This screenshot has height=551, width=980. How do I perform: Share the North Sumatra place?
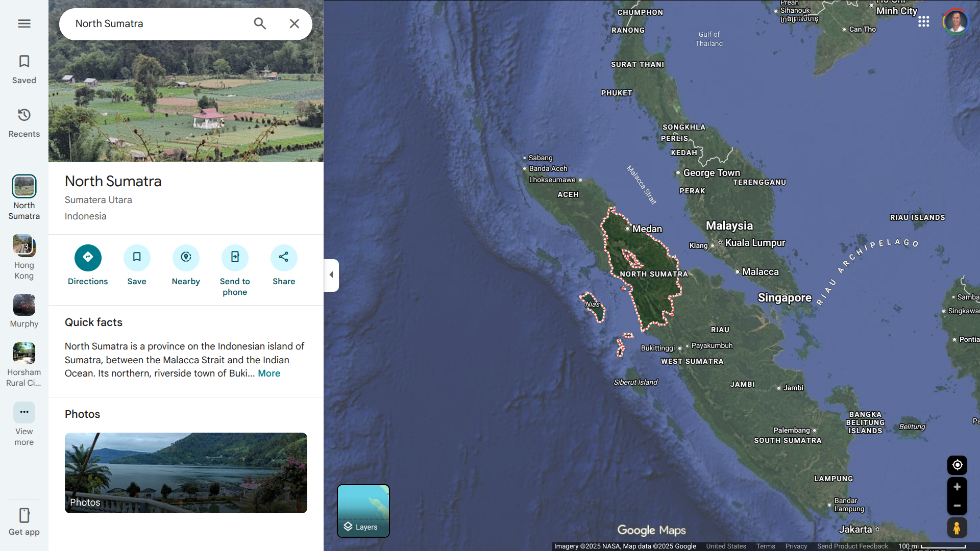[x=284, y=258]
